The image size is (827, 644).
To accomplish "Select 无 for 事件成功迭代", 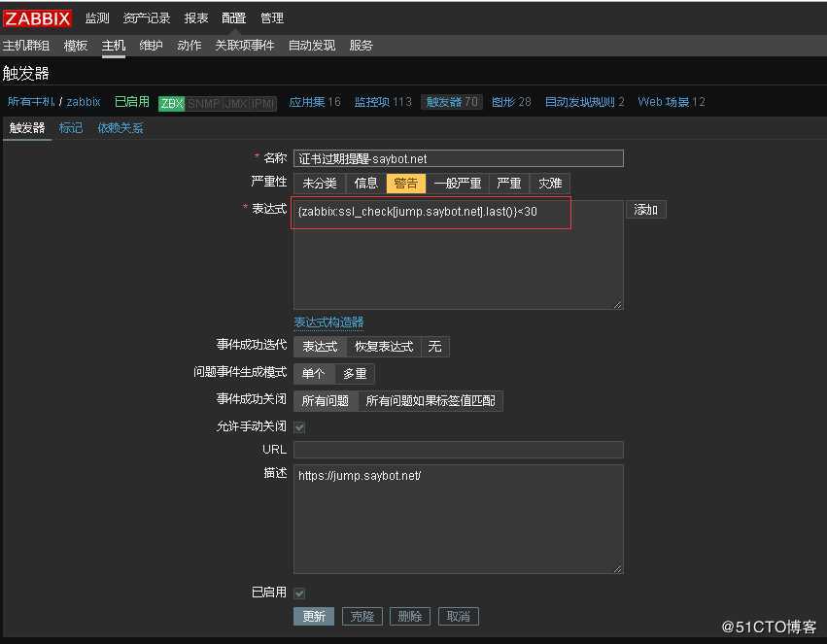I will pos(435,347).
